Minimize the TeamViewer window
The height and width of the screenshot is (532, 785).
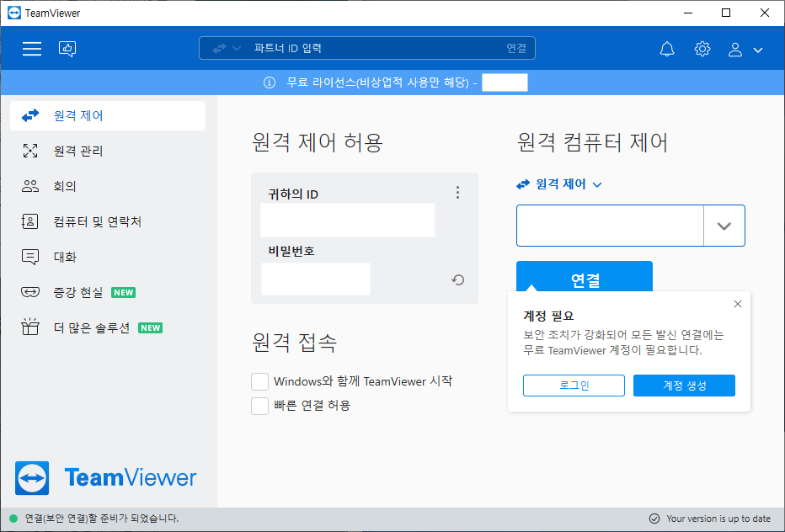click(x=688, y=13)
